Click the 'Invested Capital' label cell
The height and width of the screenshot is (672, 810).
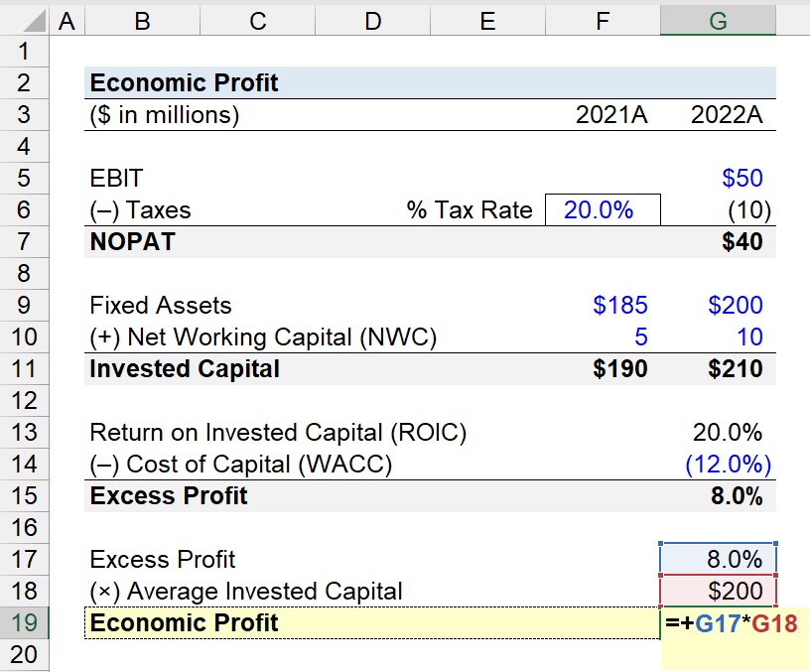coord(185,369)
